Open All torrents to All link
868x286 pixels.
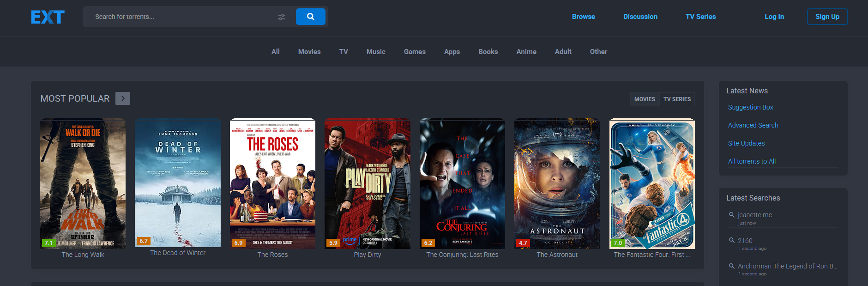[x=752, y=161]
